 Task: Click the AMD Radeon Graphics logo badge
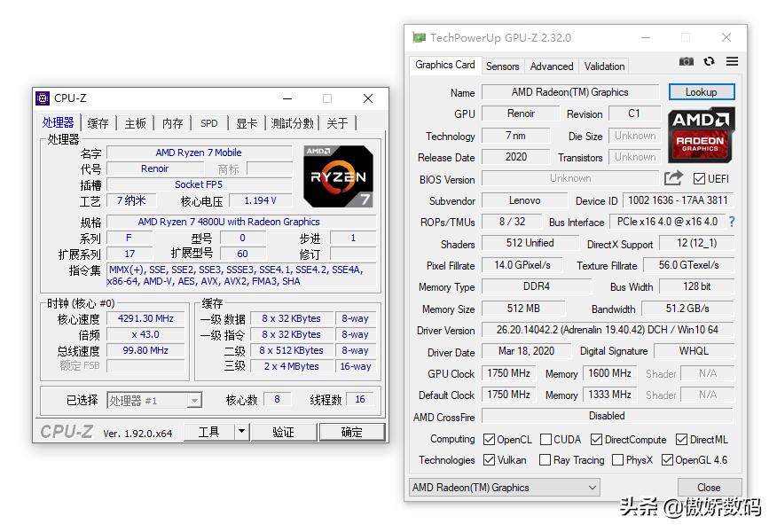click(x=701, y=136)
